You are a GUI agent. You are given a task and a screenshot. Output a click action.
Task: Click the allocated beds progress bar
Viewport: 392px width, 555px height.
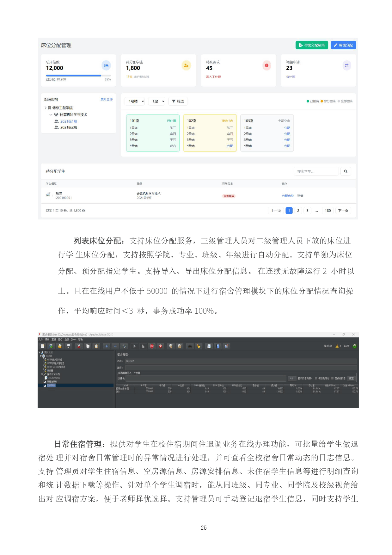pos(78,76)
